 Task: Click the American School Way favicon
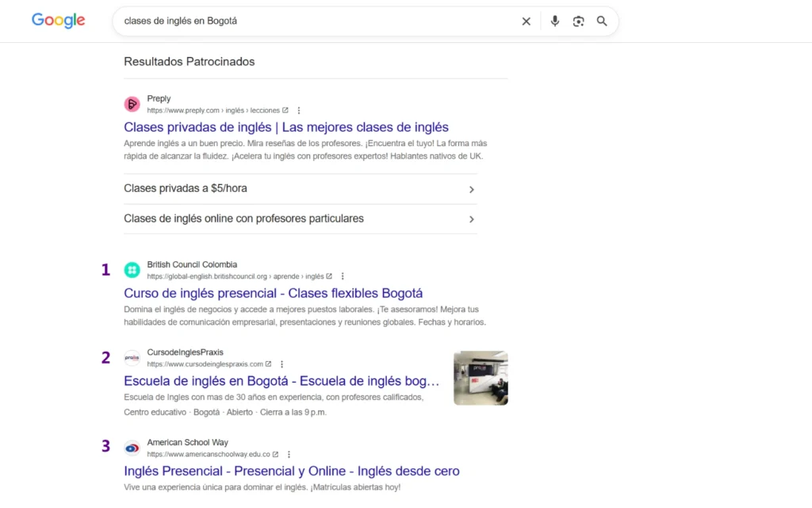[x=132, y=448]
